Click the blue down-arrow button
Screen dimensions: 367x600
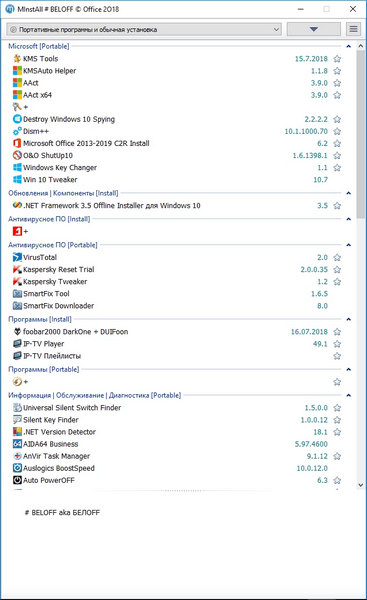click(x=314, y=29)
